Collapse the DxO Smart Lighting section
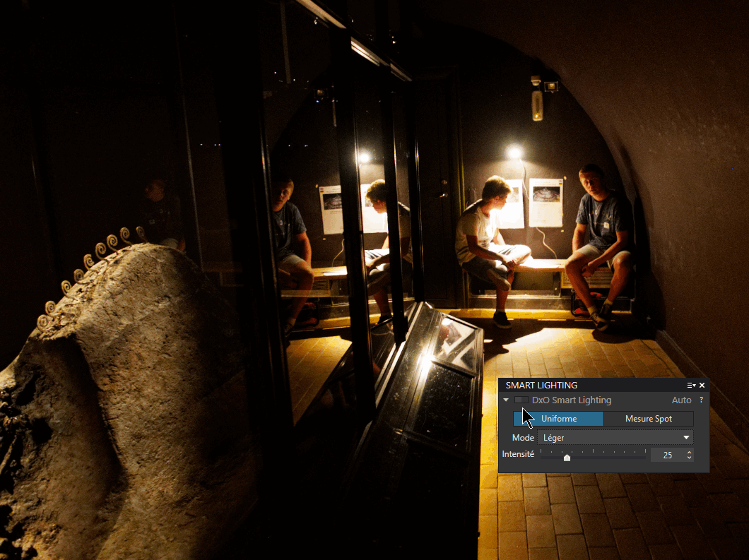This screenshot has width=749, height=560. click(506, 400)
